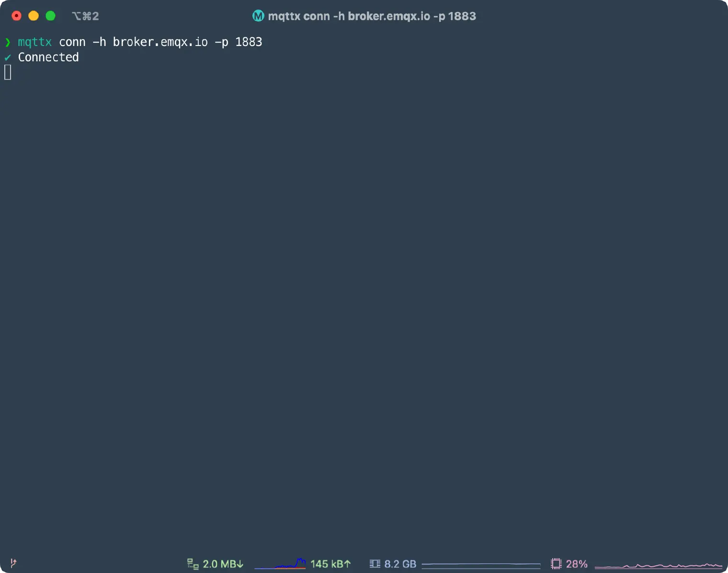This screenshot has height=573, width=728.
Task: Click the yellow minimize window button
Action: coord(34,16)
